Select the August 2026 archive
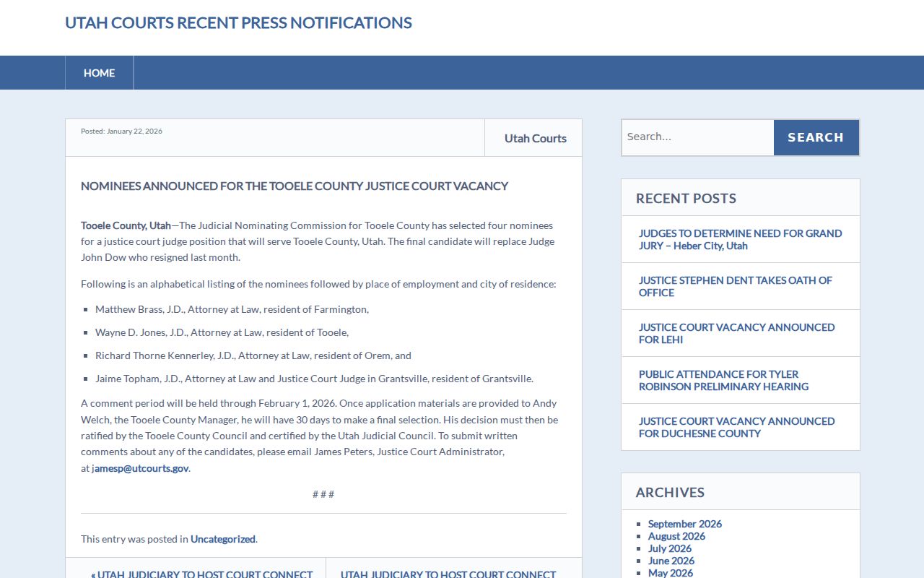 coord(676,536)
